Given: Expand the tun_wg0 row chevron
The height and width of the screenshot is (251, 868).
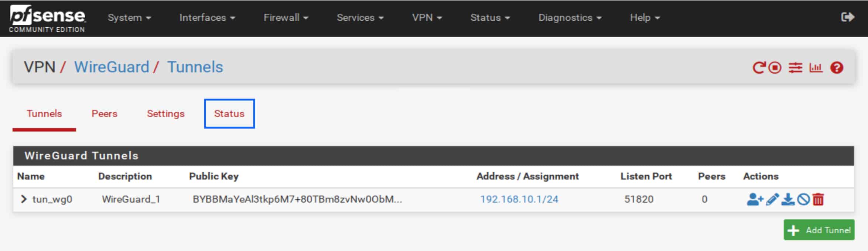Looking at the screenshot, I should pyautogui.click(x=24, y=199).
